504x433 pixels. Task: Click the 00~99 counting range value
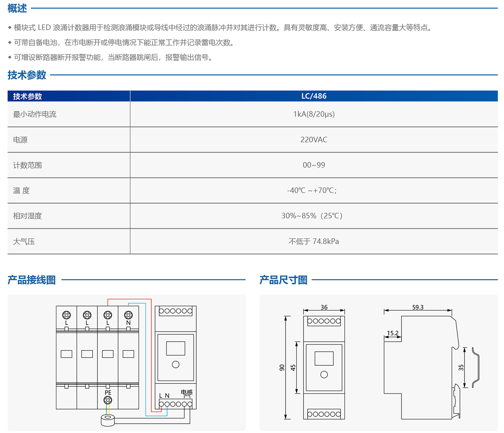point(314,165)
